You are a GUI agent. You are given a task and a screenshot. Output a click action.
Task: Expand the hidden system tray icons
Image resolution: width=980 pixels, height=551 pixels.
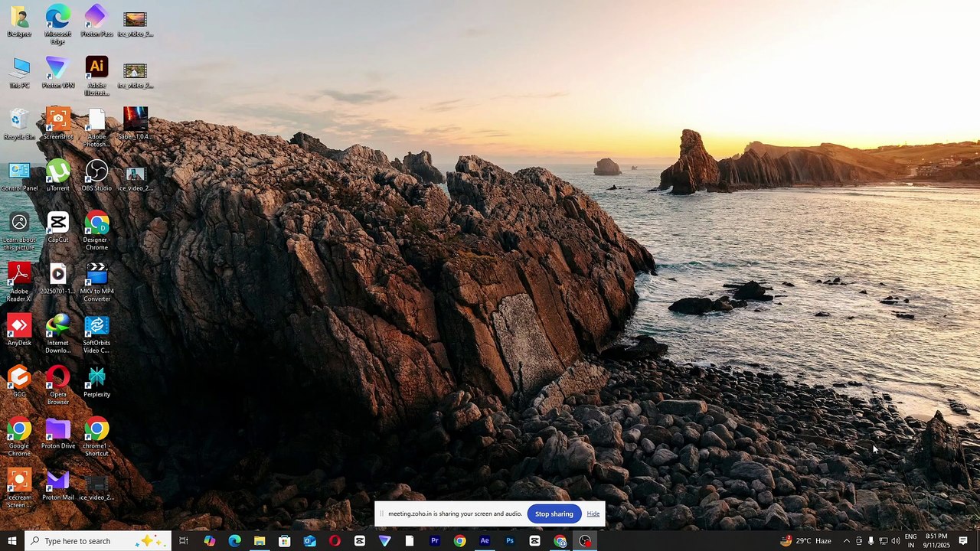[x=846, y=541]
